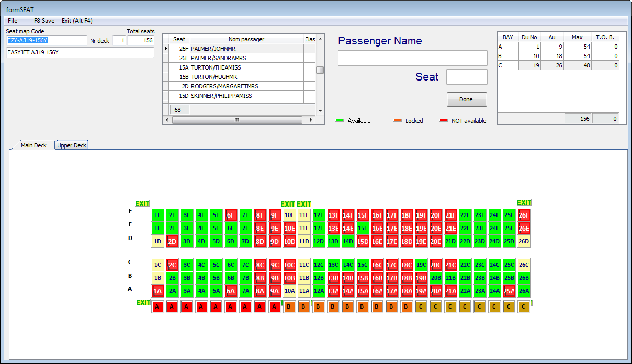Select exit row seat 10F
Screen dimensions: 632x364
[289, 215]
